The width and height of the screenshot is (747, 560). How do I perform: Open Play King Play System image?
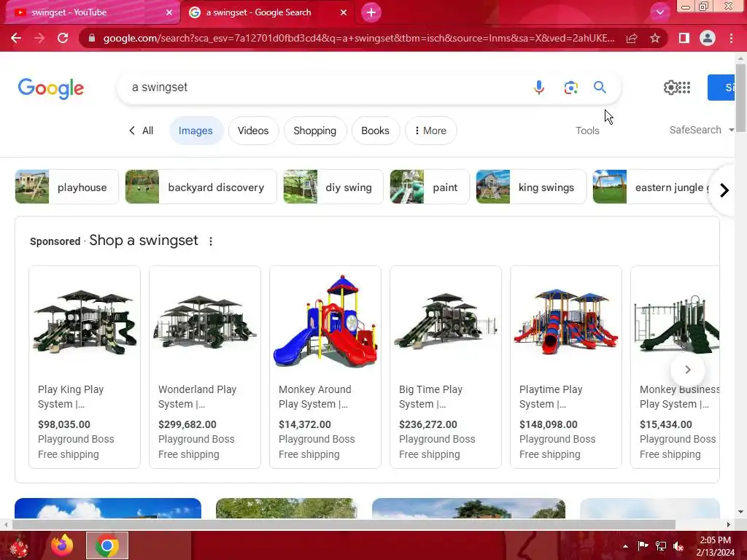coord(85,322)
